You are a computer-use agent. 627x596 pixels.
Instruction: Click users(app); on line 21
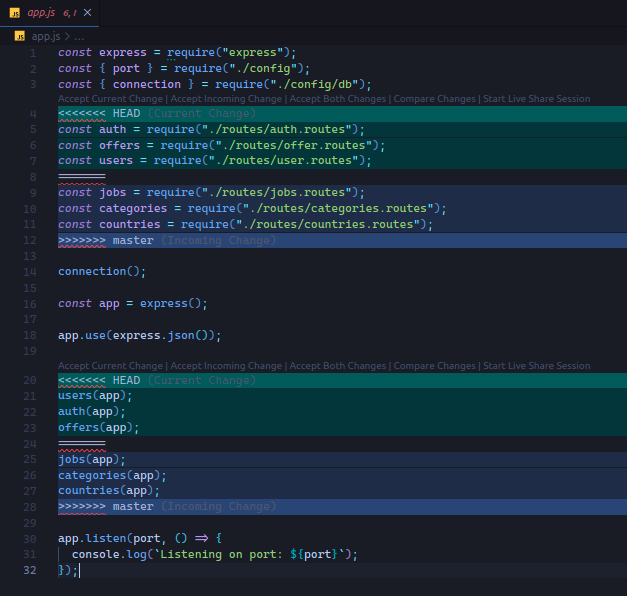95,396
